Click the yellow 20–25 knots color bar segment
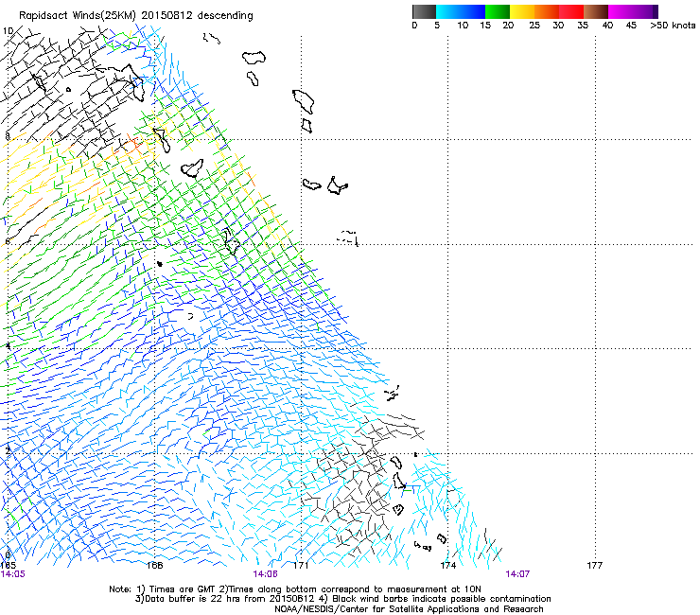700x615 pixels. (522, 11)
